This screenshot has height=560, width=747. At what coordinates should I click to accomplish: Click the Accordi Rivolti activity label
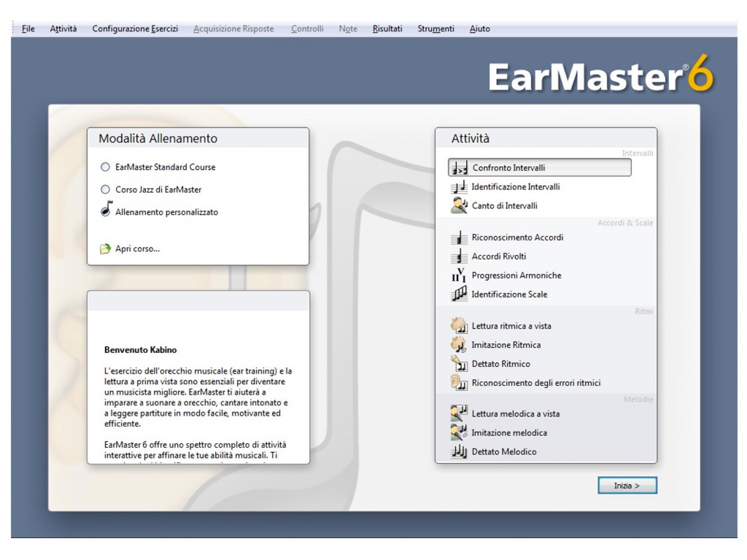(498, 256)
